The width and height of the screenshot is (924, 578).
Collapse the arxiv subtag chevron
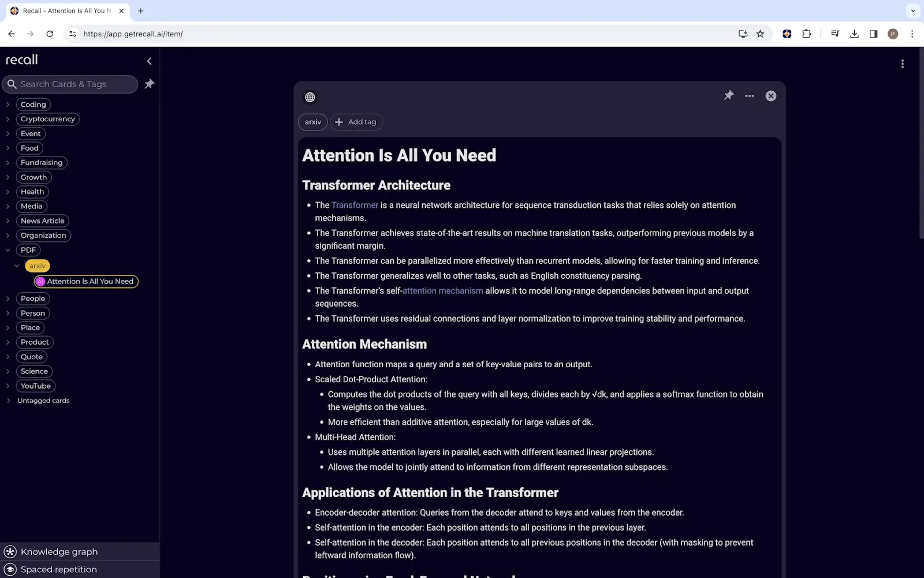(x=17, y=266)
